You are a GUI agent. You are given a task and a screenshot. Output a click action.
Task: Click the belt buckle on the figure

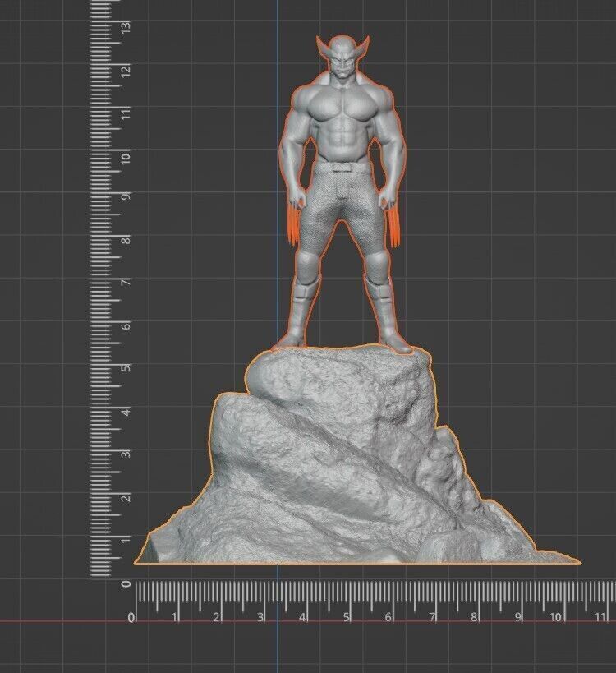tap(342, 167)
